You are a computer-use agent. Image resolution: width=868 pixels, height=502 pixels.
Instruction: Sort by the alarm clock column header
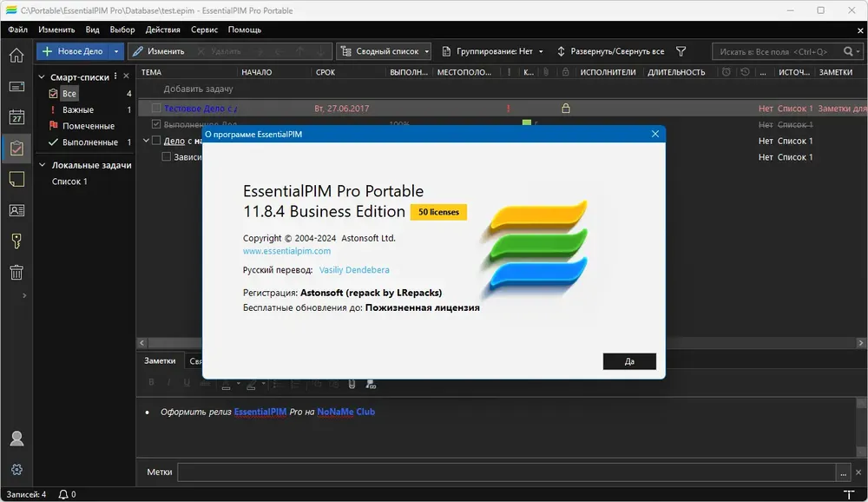tap(727, 72)
